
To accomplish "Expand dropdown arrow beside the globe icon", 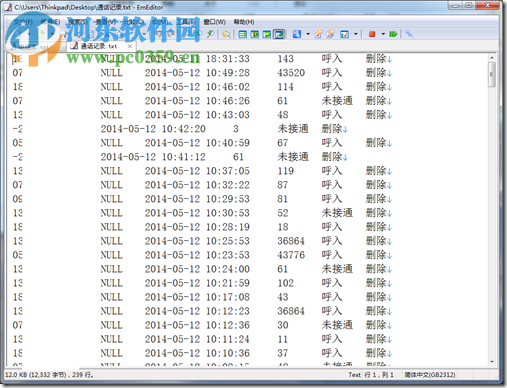I will coord(308,34).
